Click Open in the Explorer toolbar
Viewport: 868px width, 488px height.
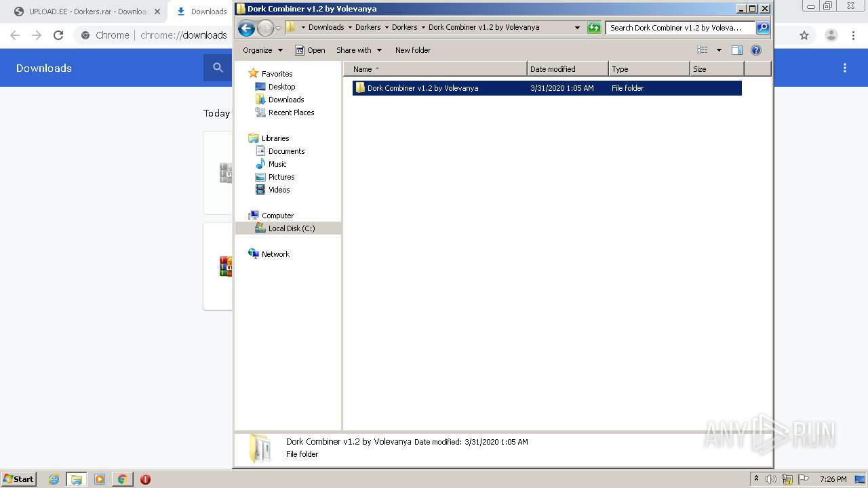click(310, 50)
